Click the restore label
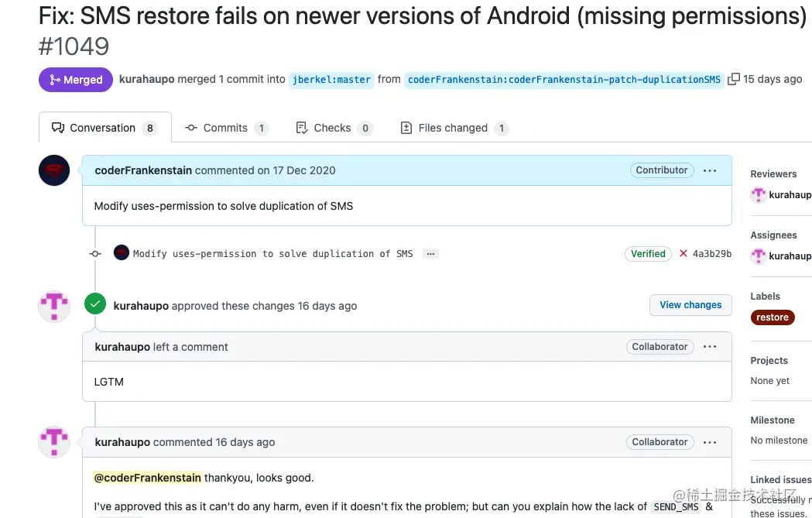The width and height of the screenshot is (812, 518). (x=773, y=317)
